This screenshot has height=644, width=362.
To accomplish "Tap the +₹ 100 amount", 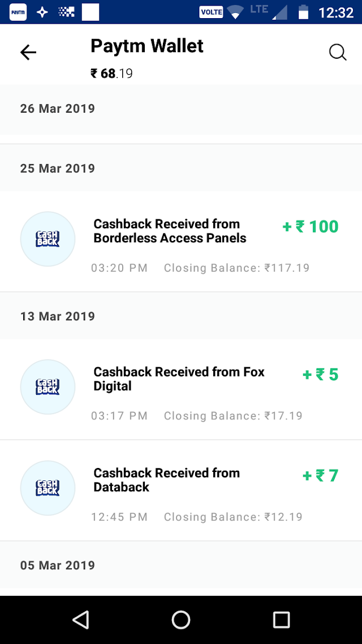I will point(311,227).
